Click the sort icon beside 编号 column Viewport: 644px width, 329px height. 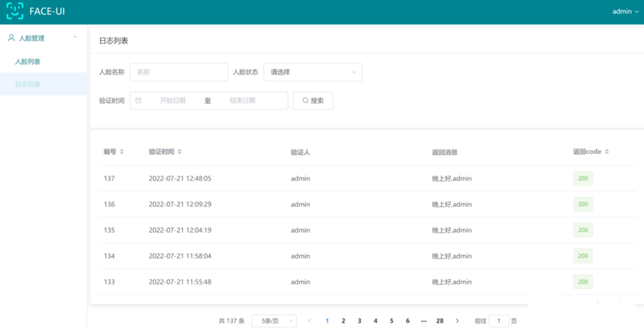(122, 152)
